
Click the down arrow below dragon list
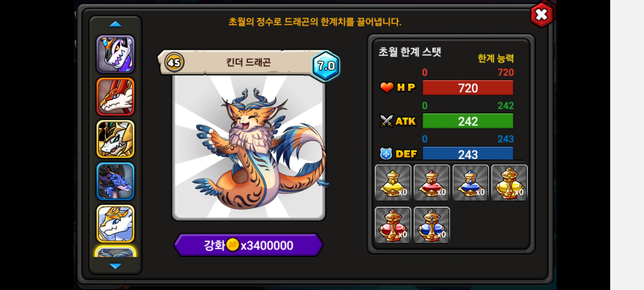(115, 266)
